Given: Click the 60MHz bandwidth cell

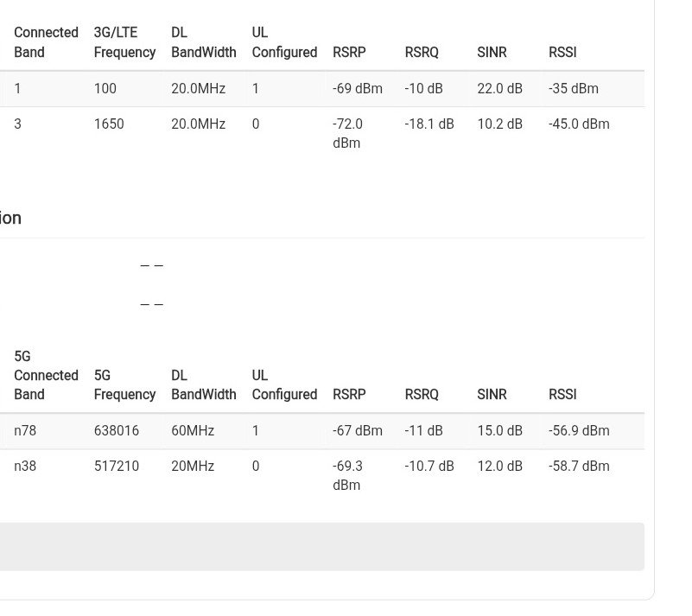Looking at the screenshot, I should [193, 430].
